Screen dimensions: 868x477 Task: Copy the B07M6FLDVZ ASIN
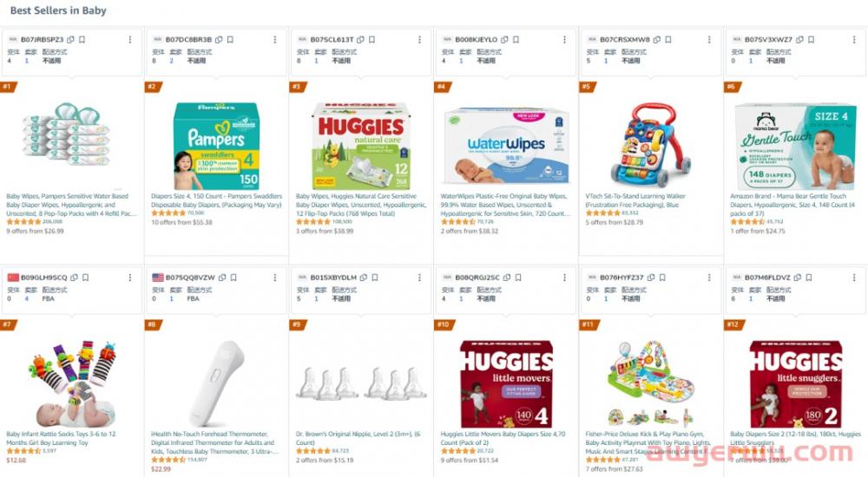coord(798,278)
